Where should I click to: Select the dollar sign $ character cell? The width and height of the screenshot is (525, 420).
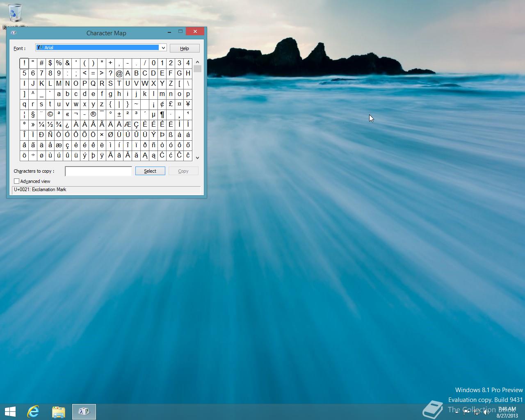(50, 63)
